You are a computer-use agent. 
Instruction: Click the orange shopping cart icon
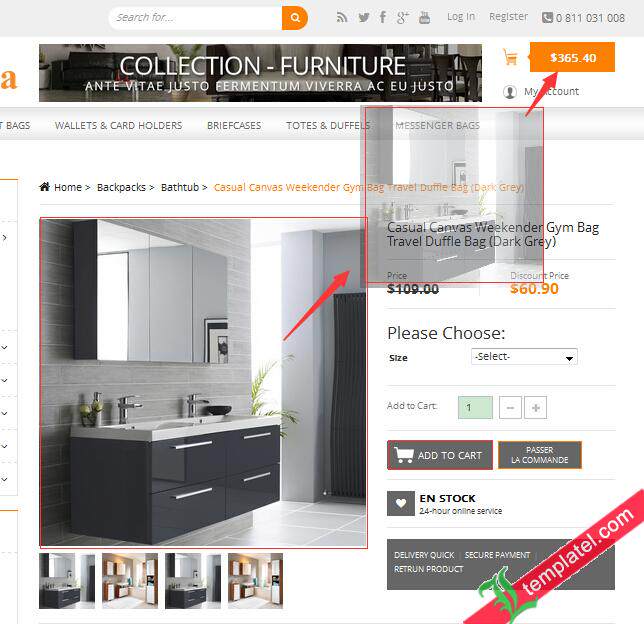[x=510, y=57]
